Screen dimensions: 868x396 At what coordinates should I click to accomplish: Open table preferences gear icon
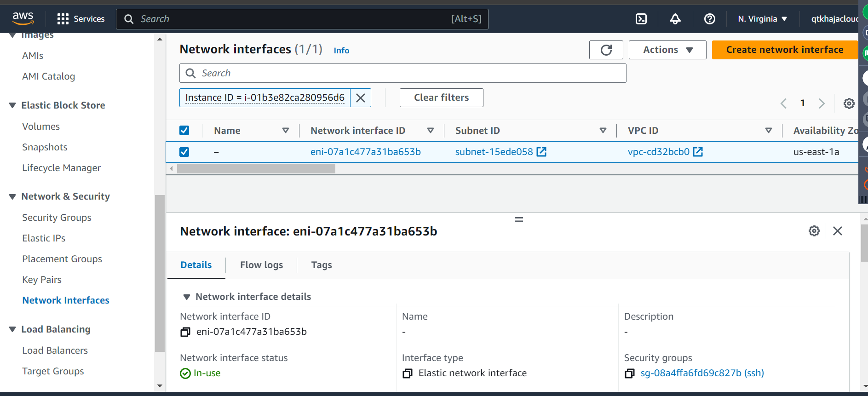click(x=849, y=103)
